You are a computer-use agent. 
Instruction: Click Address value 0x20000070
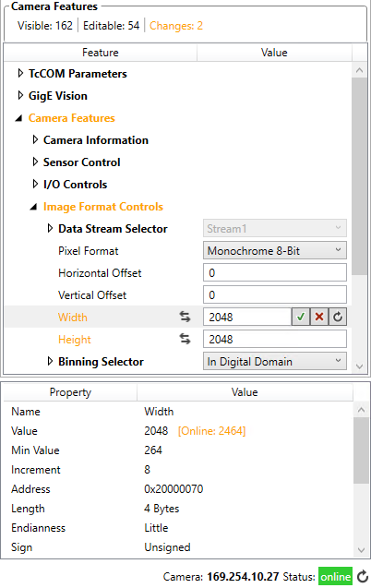[x=174, y=488]
